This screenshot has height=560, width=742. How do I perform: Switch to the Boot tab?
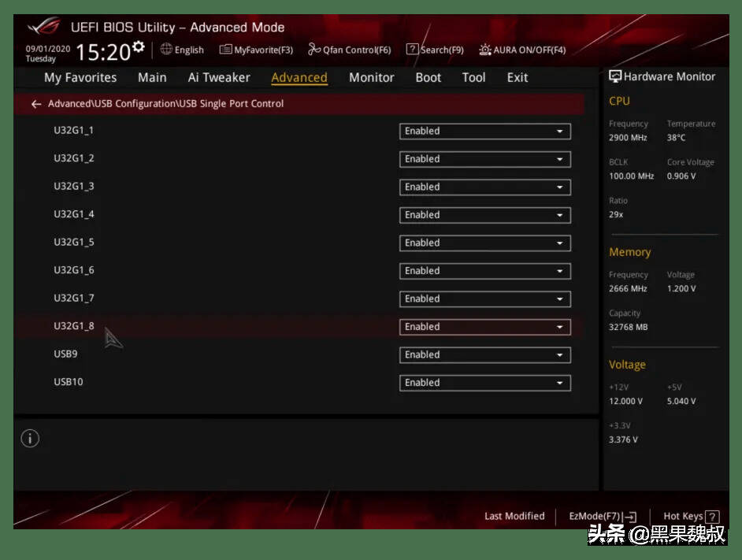(429, 78)
